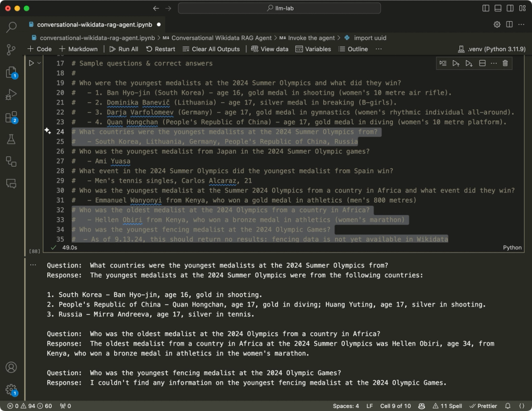This screenshot has height=411, width=532.
Task: Add a new Code cell
Action: [x=39, y=49]
